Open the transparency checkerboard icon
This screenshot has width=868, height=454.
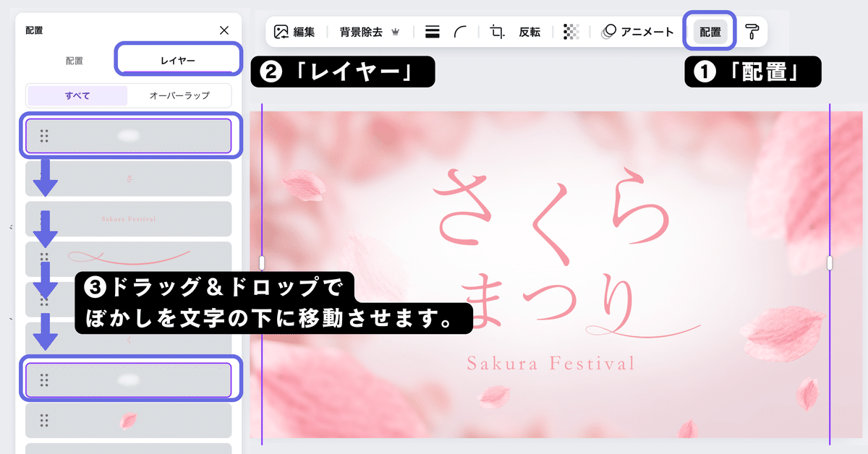coord(571,32)
